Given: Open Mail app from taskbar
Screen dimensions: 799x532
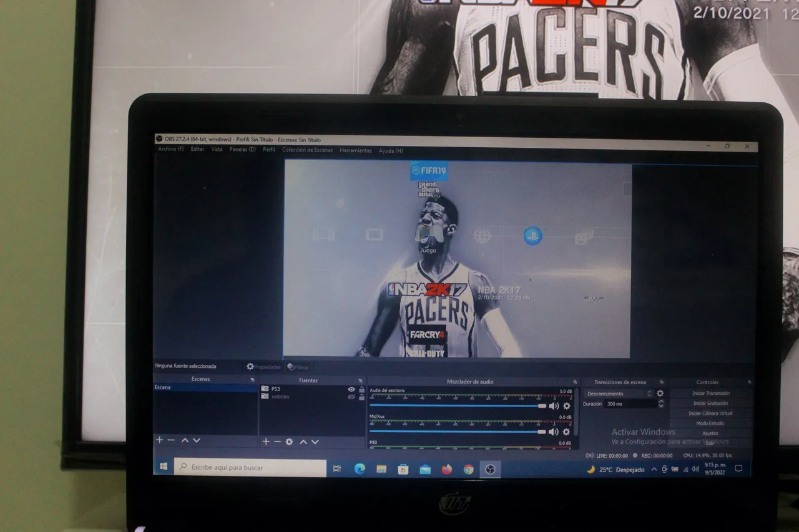Looking at the screenshot, I should 425,470.
